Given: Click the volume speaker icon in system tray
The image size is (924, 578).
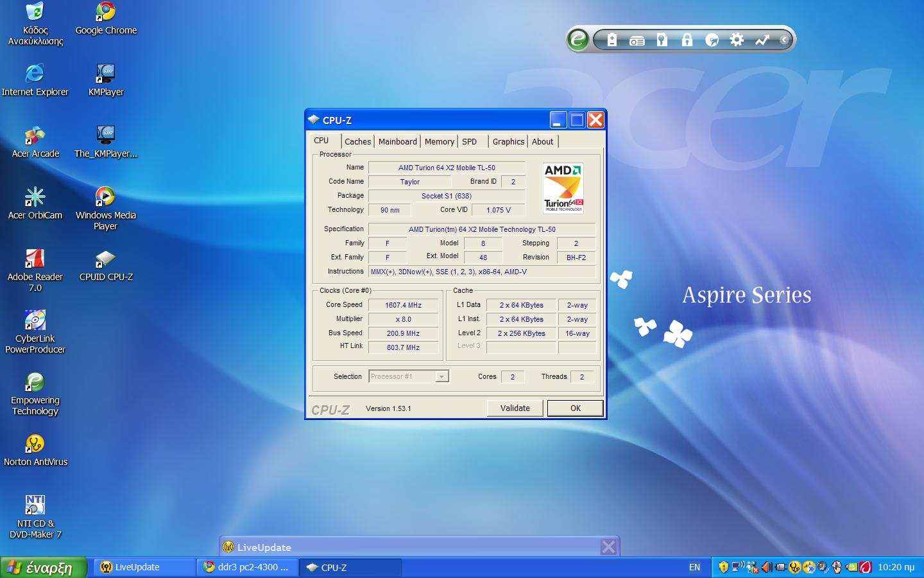Looking at the screenshot, I should pyautogui.click(x=766, y=567).
